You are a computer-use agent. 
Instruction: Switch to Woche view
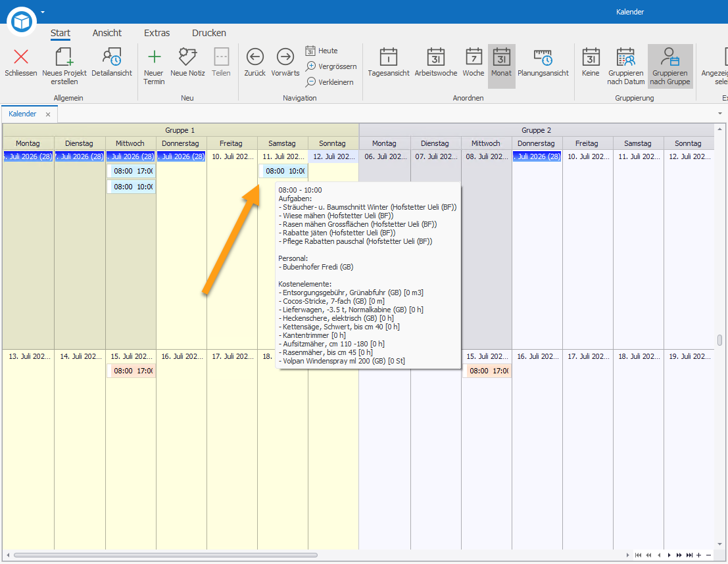click(473, 61)
